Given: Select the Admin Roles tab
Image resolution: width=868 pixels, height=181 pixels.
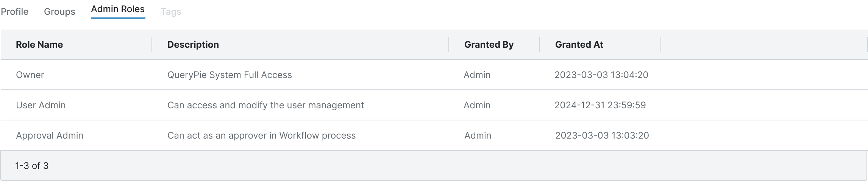Looking at the screenshot, I should point(118,9).
